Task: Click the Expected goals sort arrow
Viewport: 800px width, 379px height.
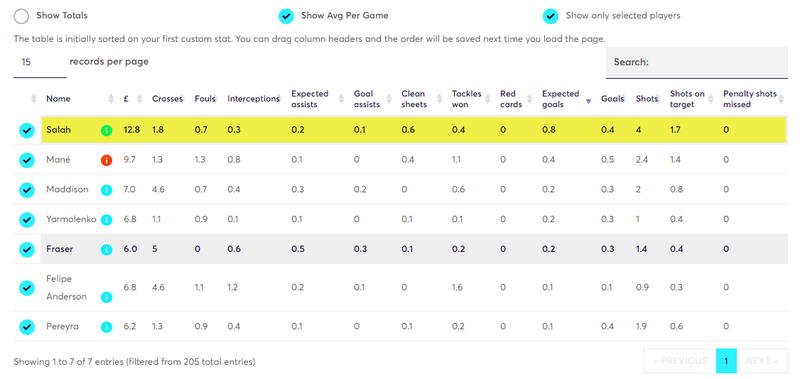Action: point(588,102)
